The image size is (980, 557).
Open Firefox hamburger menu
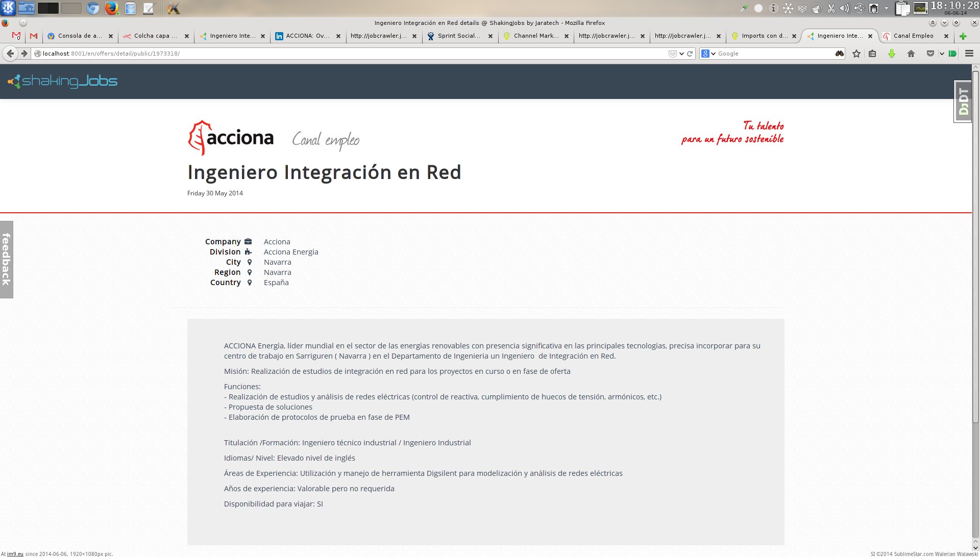click(969, 54)
